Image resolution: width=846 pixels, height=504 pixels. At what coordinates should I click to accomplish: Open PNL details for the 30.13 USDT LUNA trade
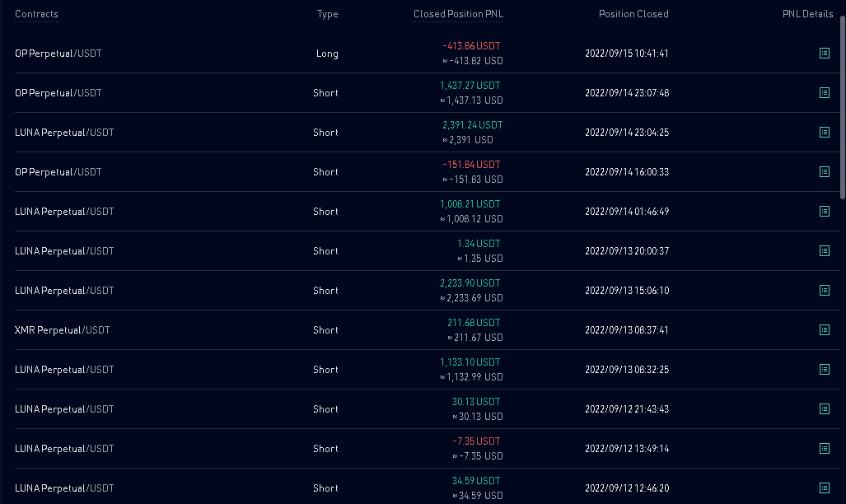pos(825,408)
